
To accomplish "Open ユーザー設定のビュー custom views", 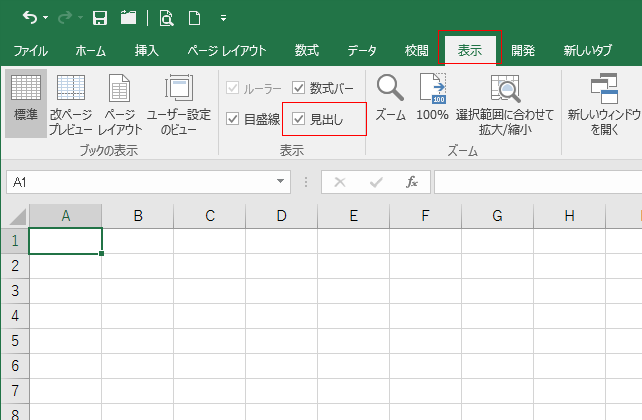I will pyautogui.click(x=179, y=103).
